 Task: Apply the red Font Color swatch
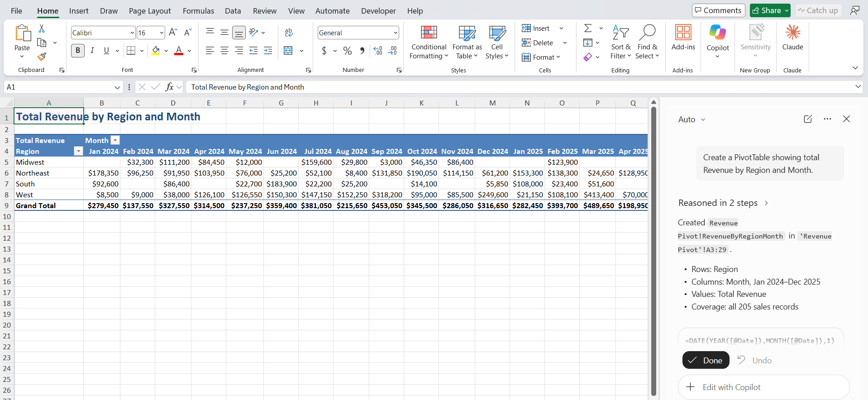(x=179, y=51)
